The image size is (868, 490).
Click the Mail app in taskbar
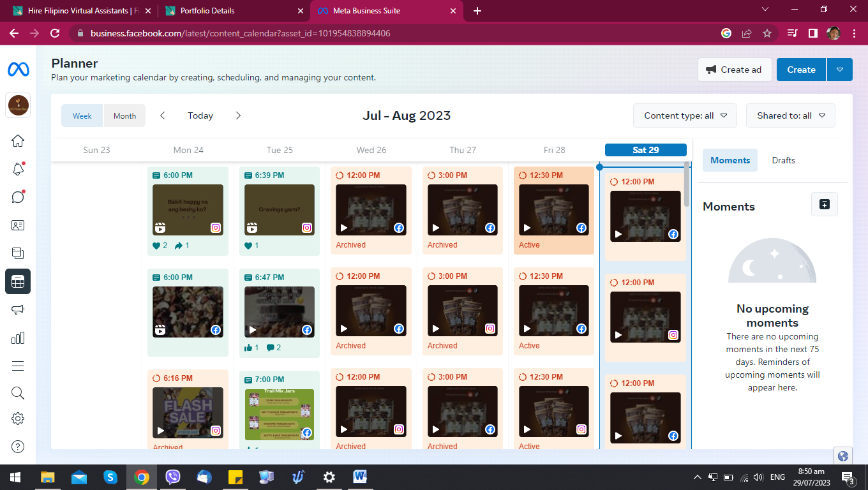79,477
